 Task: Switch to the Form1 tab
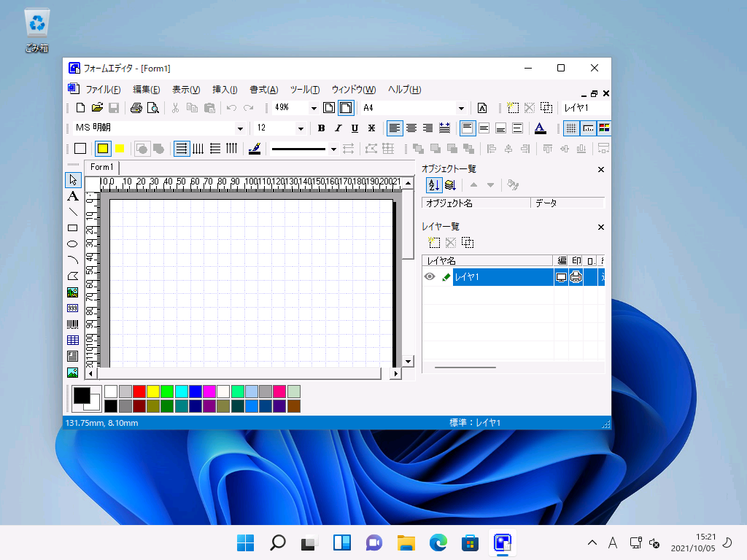pos(102,167)
